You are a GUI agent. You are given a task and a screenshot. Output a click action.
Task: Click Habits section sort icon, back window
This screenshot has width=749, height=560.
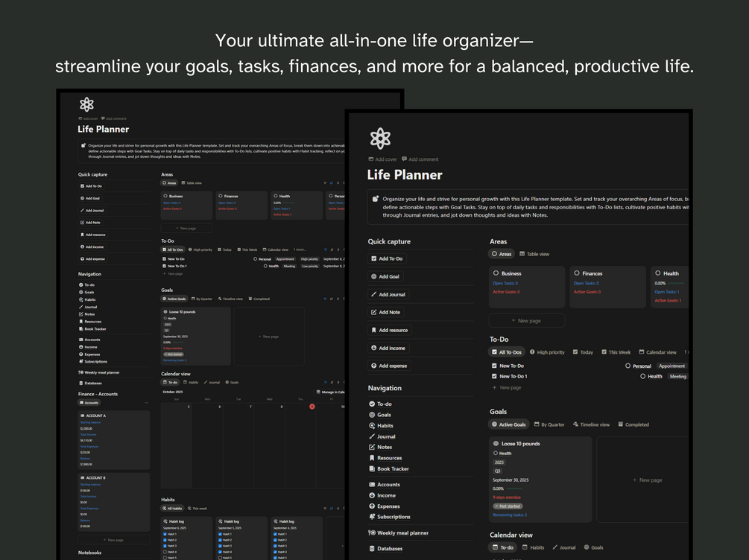(x=332, y=509)
